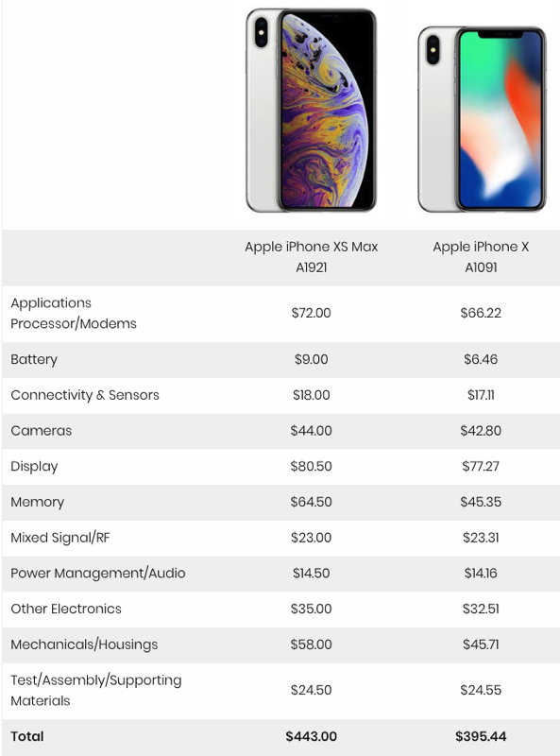560x756 pixels.
Task: Click the iPhone X product image
Action: coord(482,119)
